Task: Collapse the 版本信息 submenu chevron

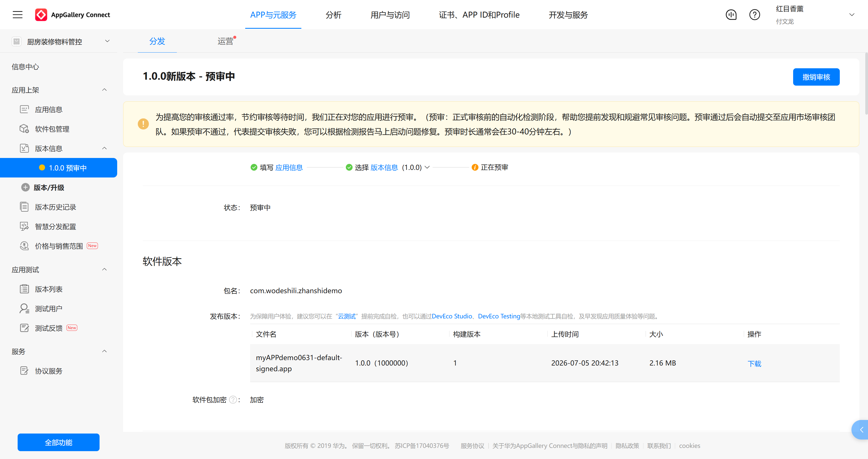Action: pyautogui.click(x=104, y=148)
